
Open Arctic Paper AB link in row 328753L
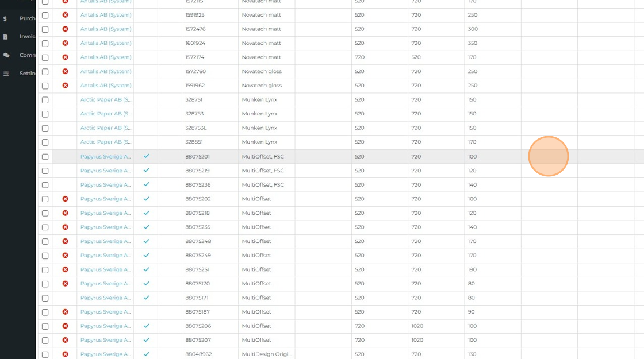[x=106, y=128]
